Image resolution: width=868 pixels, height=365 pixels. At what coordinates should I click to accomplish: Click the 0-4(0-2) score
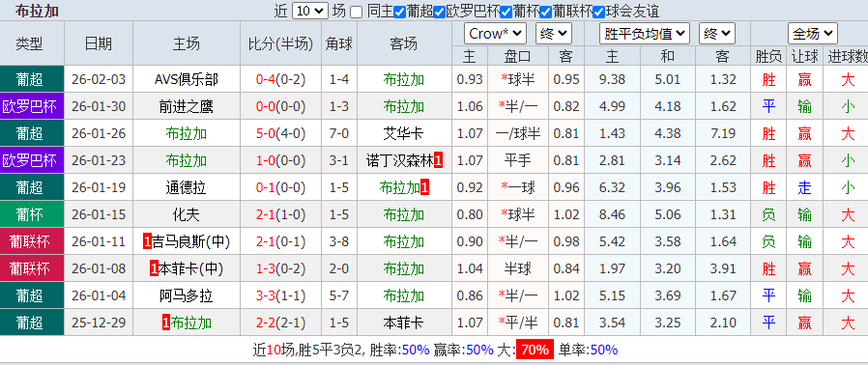[x=280, y=79]
